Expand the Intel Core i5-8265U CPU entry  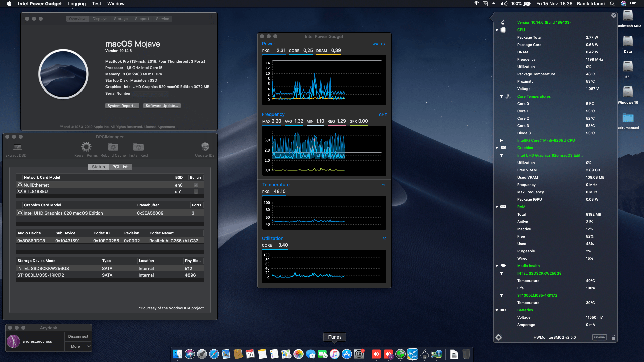pyautogui.click(x=501, y=140)
